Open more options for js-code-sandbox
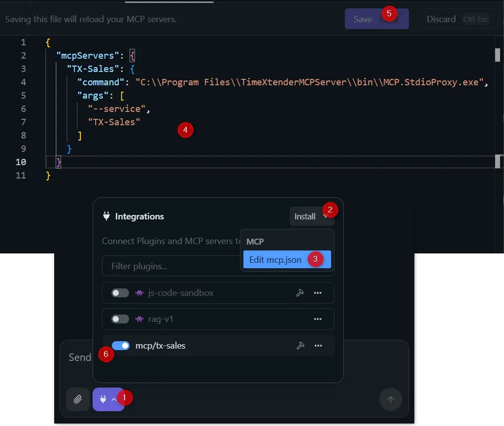This screenshot has height=426, width=504. pos(318,293)
